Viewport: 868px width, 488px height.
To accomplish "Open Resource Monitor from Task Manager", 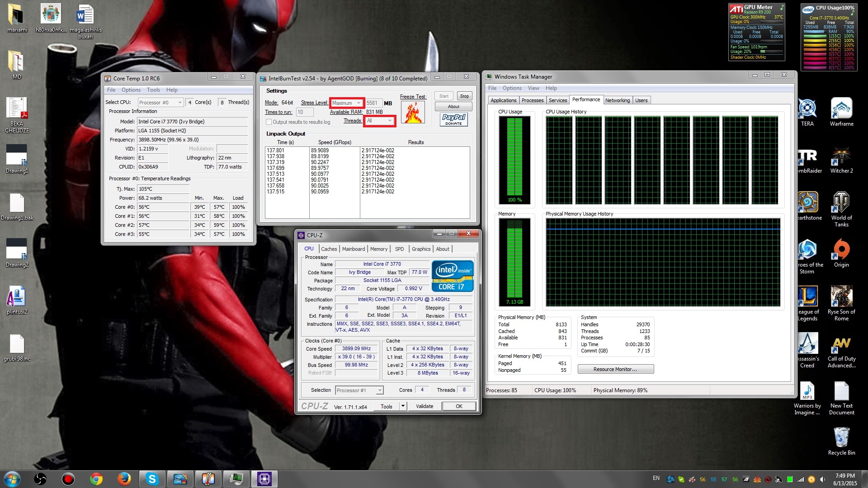I will (x=615, y=369).
